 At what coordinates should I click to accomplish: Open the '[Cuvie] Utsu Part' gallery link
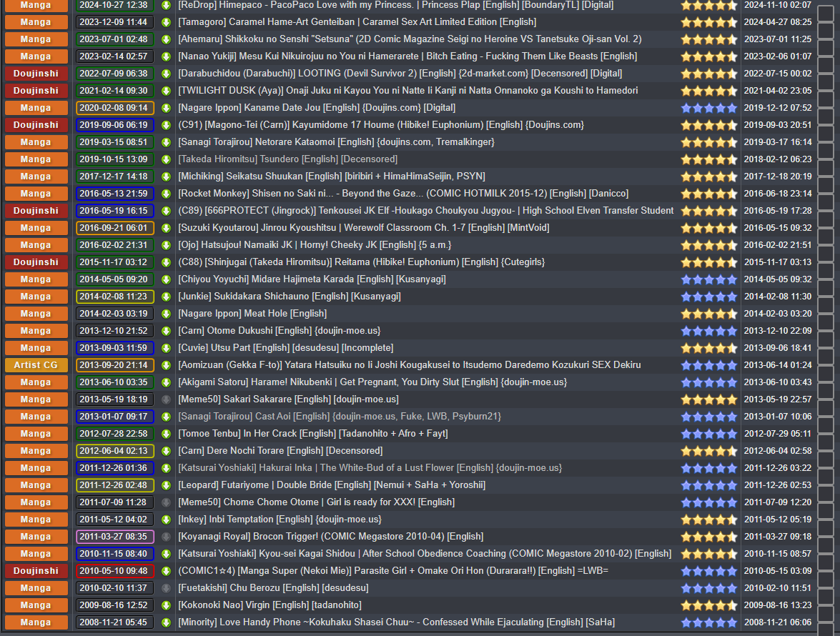point(285,348)
